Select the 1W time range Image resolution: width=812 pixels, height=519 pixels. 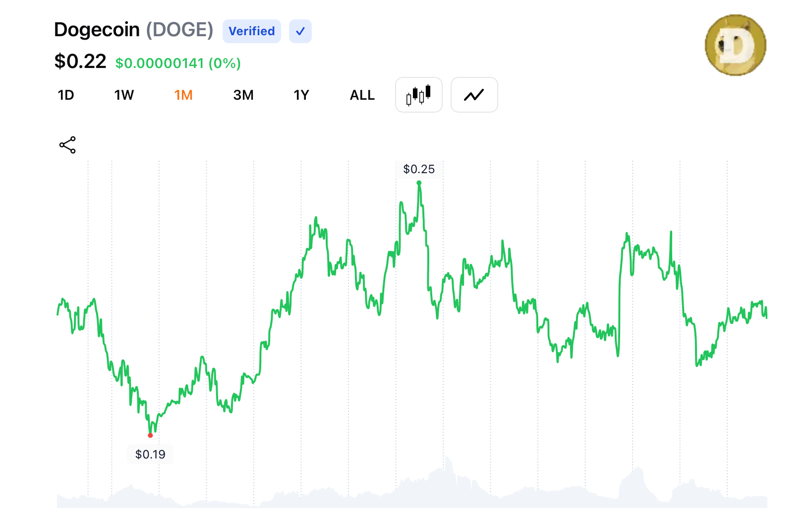124,95
